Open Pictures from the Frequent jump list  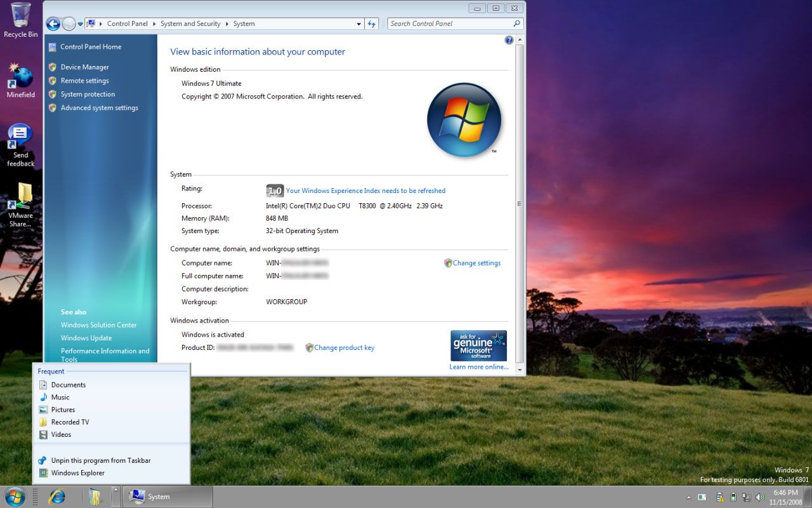112,410
